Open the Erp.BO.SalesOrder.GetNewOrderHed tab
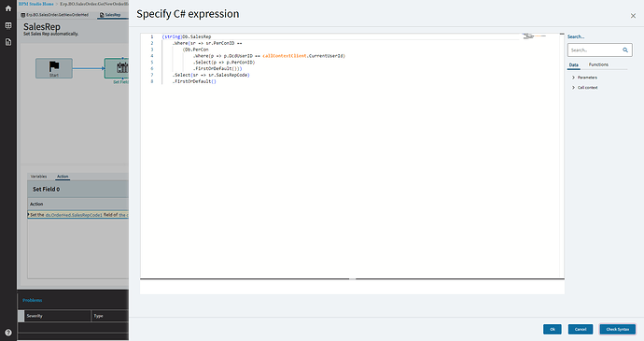 point(55,15)
